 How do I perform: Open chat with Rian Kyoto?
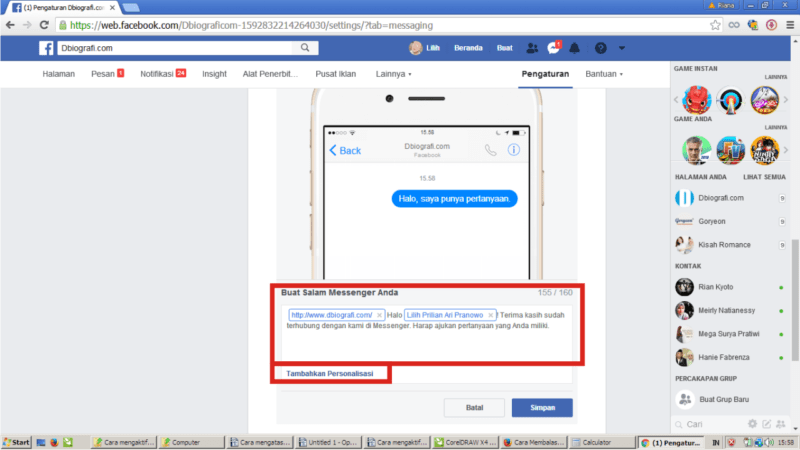coord(715,287)
